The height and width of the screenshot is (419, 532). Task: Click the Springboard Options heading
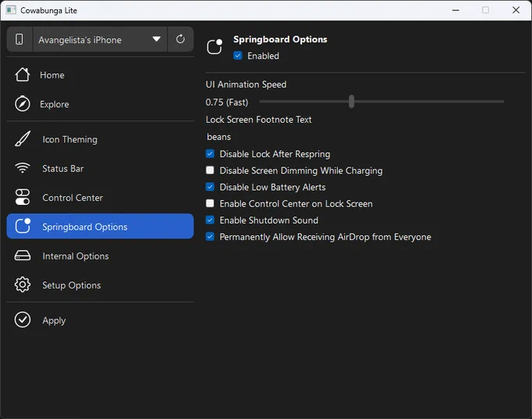point(280,39)
